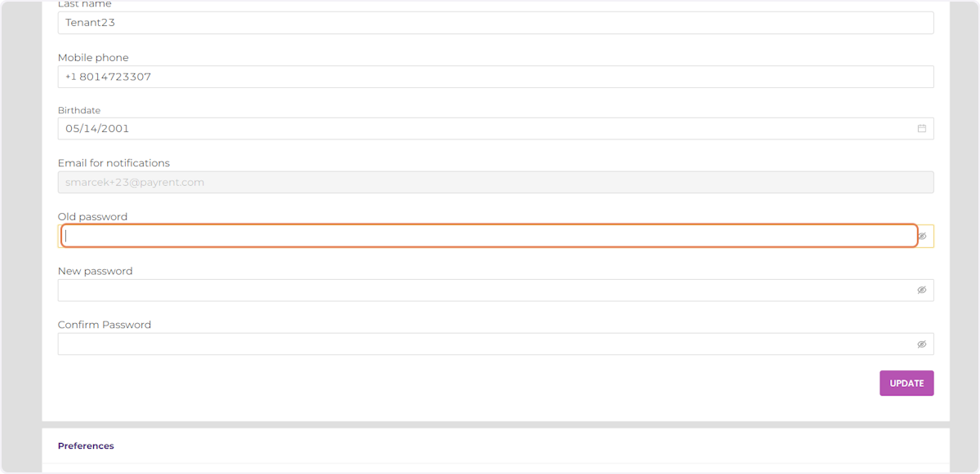
Task: Open the birthdate calendar picker icon
Action: 921,128
